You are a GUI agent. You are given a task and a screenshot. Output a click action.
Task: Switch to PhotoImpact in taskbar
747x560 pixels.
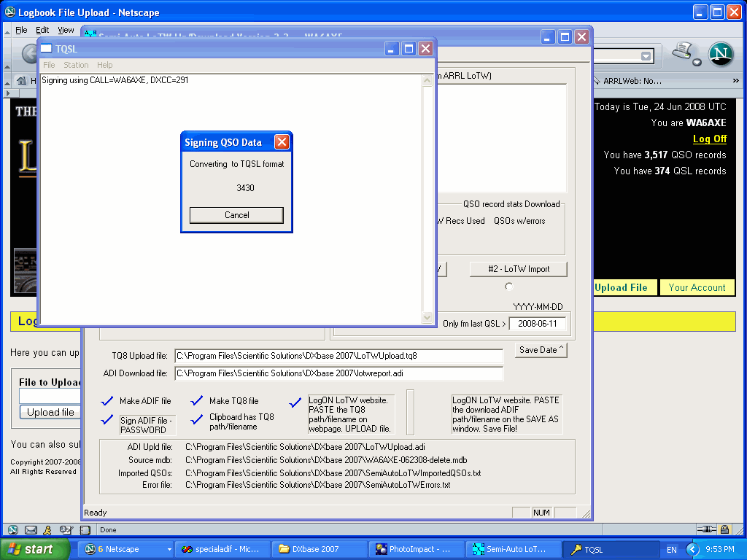417,549
